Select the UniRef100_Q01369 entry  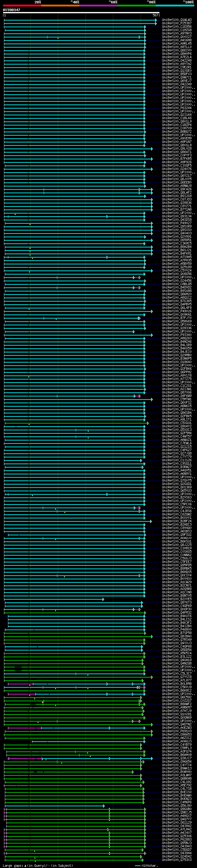(176, 487)
